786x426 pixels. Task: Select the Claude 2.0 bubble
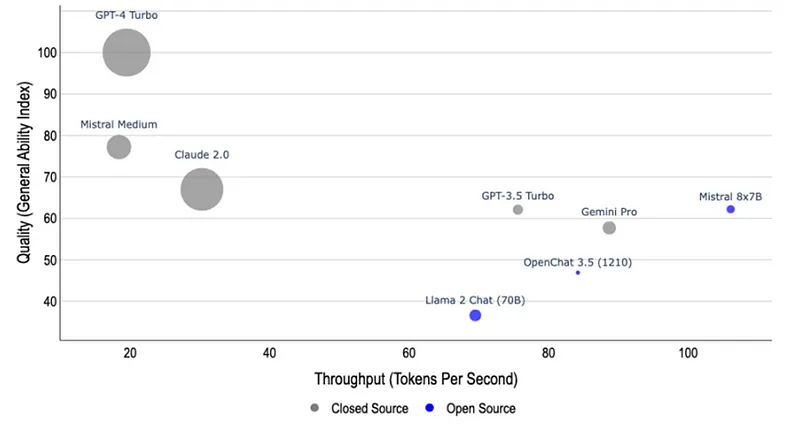tap(202, 189)
